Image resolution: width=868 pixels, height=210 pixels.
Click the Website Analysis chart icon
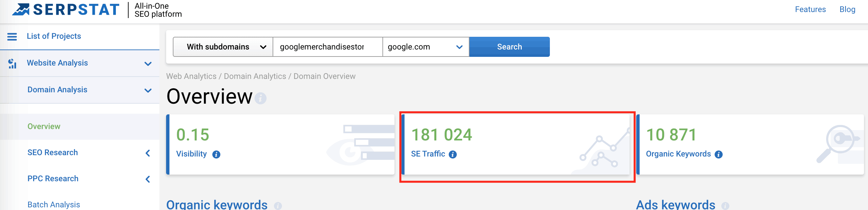(x=12, y=63)
